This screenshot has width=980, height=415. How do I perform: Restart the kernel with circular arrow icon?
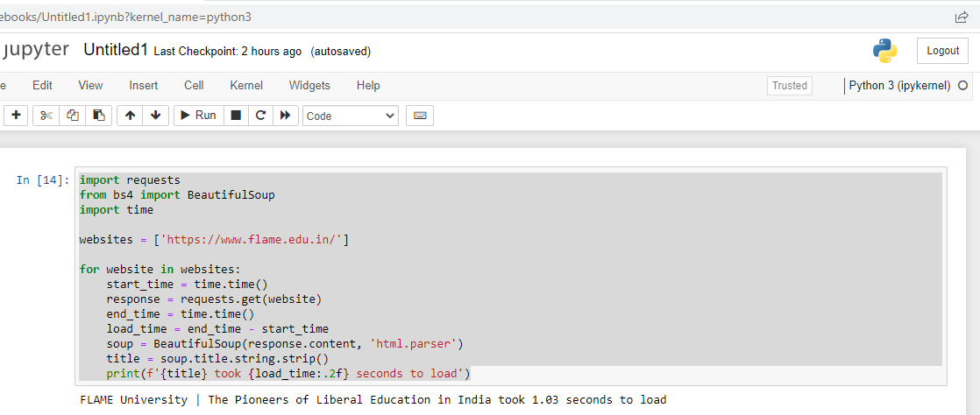tap(260, 115)
